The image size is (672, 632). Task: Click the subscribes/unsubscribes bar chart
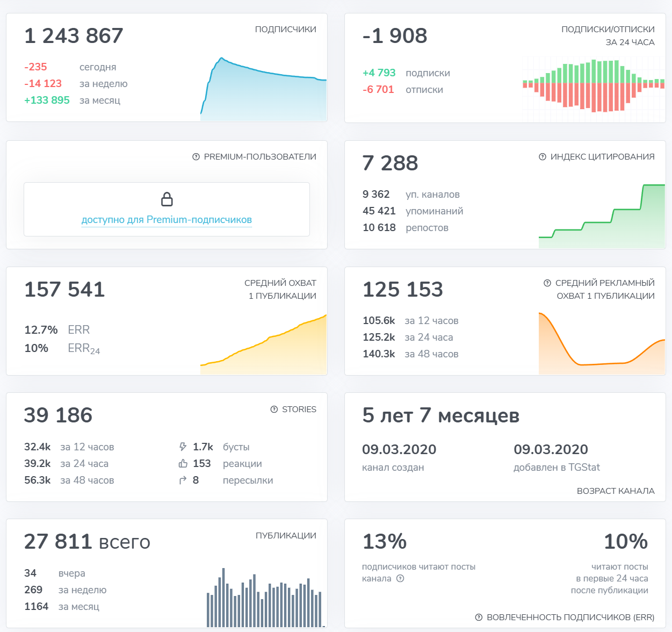[x=594, y=86]
